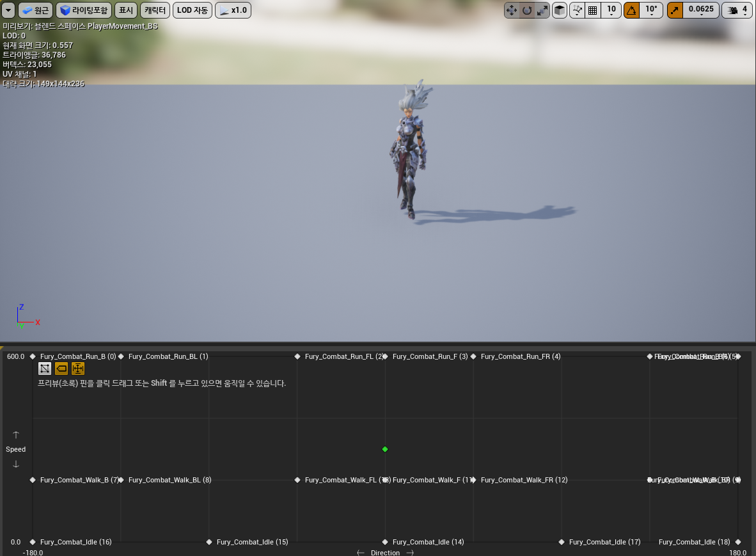Open the 원근 perspective view menu
Screen dimensions: 756x556
[x=35, y=10]
